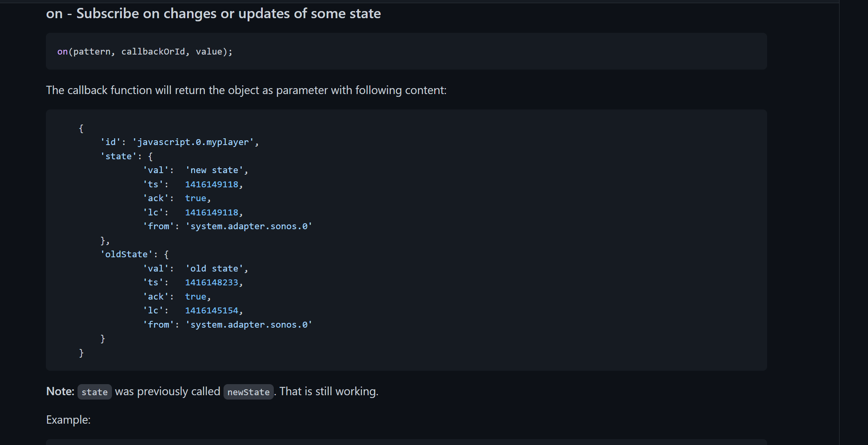Click the 1416148233 timestamp value
The width and height of the screenshot is (868, 445).
click(212, 283)
